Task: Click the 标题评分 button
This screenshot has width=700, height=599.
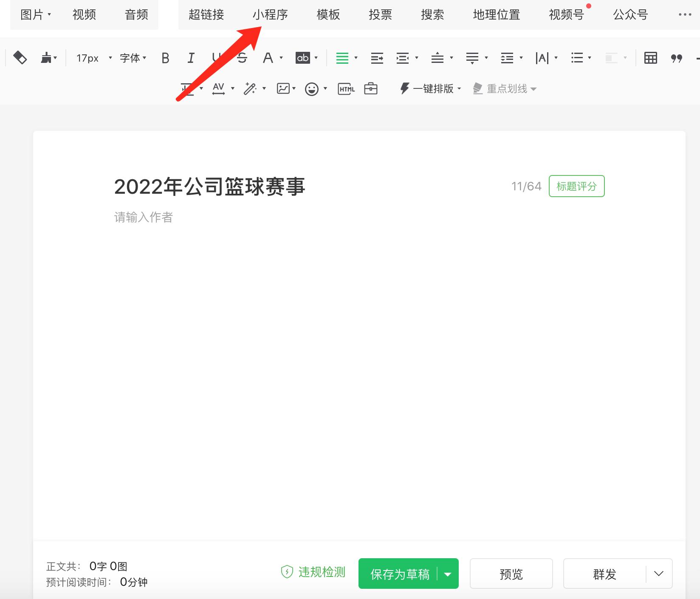Action: (576, 186)
